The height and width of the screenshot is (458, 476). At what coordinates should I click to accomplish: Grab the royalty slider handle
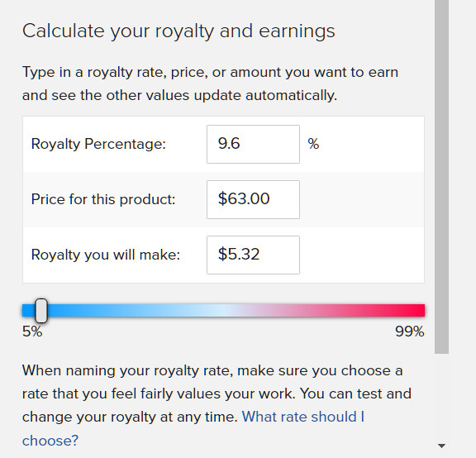tap(41, 310)
